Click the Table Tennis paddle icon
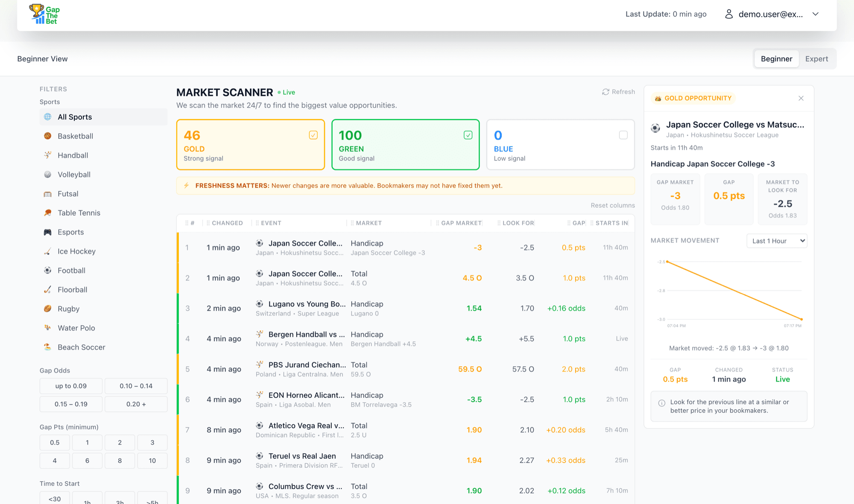The image size is (854, 504). point(48,213)
